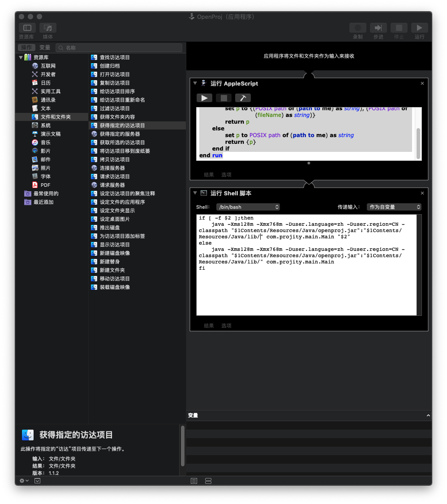Collapse the 资源库 tree triangle

click(21, 57)
